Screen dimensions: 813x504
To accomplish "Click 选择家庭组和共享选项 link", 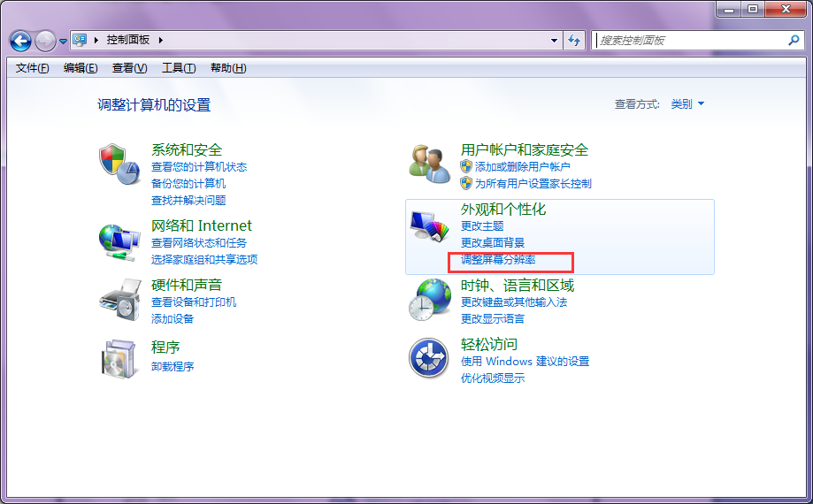I will point(204,259).
